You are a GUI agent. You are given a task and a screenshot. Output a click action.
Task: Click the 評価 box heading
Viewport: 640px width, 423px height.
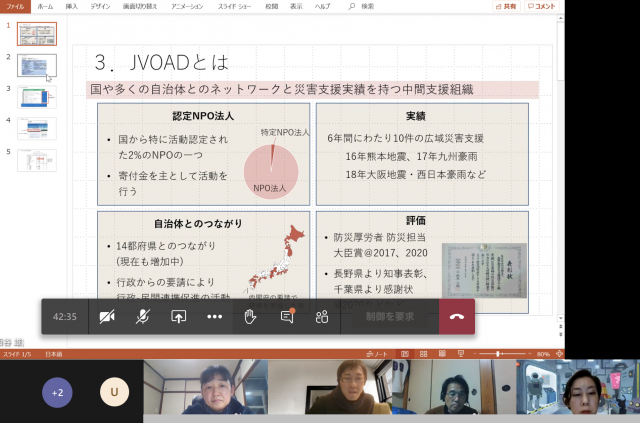[416, 220]
